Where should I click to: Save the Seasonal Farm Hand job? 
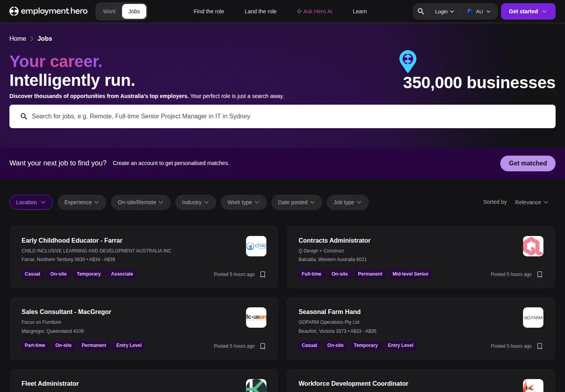click(540, 346)
